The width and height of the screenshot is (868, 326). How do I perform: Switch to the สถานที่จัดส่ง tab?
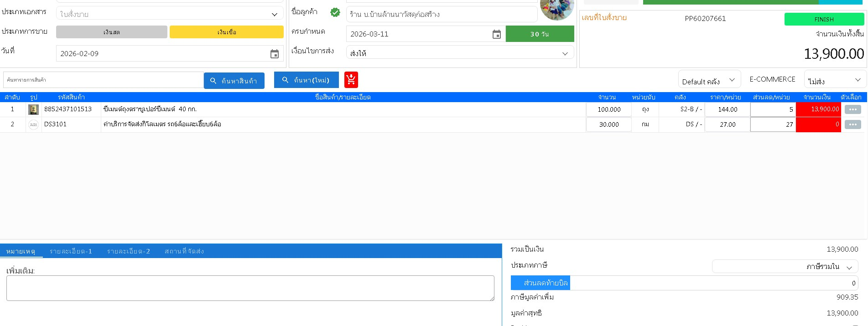184,251
